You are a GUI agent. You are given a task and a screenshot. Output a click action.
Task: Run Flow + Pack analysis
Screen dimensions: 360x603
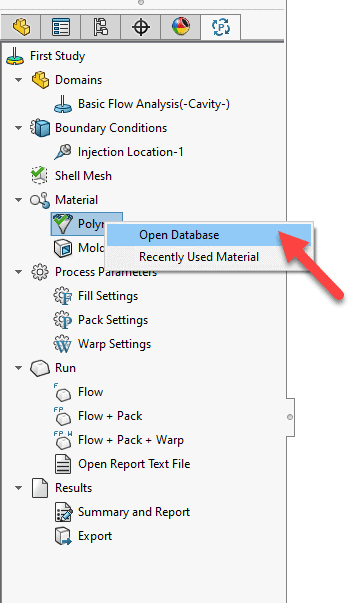point(110,416)
